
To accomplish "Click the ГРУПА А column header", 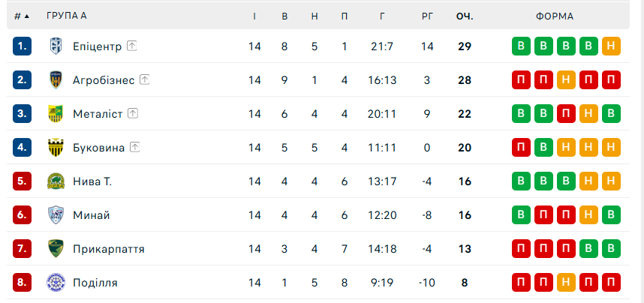I will 66,16.
